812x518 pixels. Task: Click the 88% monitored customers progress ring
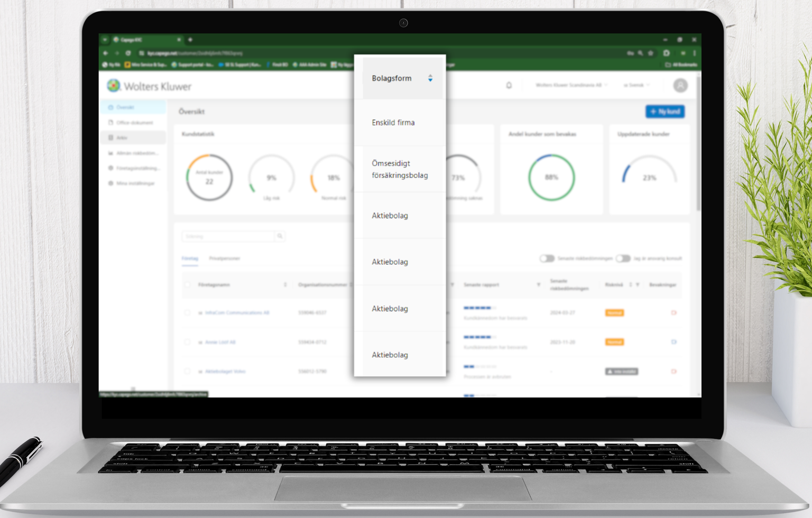(x=551, y=178)
